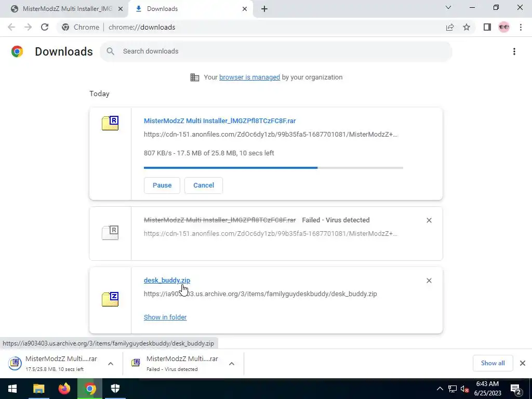
Task: Expand options for failed download bar item
Action: tap(232, 363)
